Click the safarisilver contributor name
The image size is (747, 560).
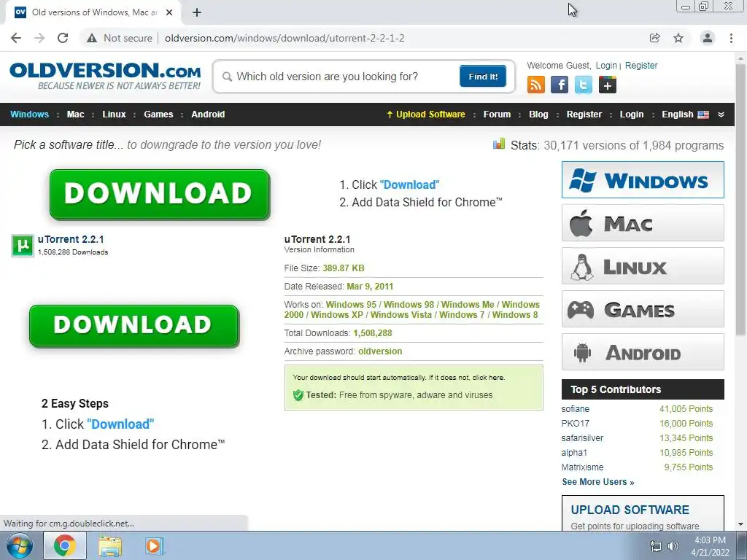pos(582,438)
